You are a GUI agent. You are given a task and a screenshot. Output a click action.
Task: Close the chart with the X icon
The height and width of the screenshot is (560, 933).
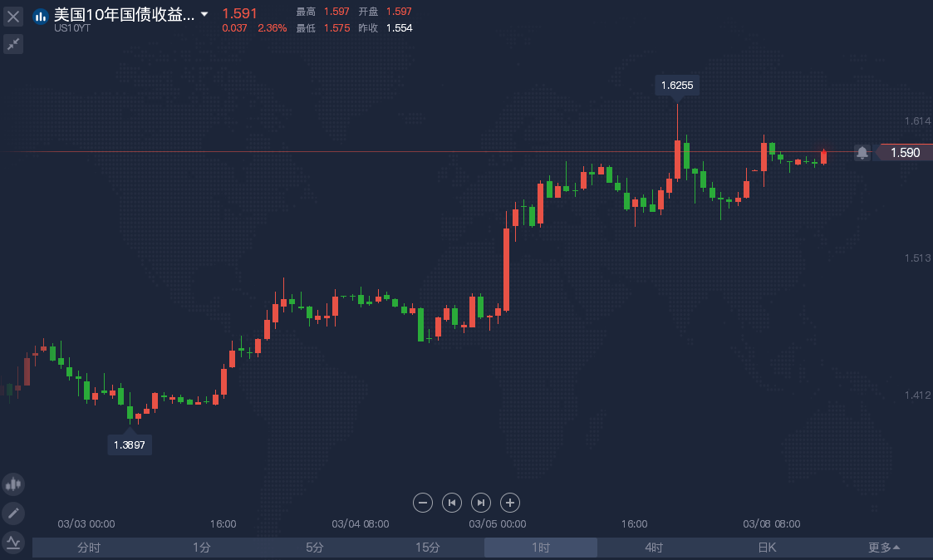coord(13,16)
